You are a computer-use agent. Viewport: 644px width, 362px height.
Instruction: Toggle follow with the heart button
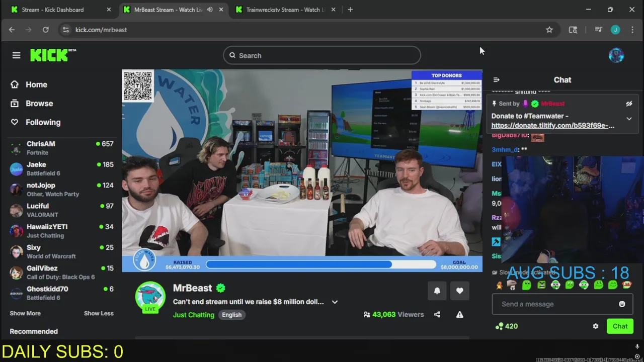459,291
